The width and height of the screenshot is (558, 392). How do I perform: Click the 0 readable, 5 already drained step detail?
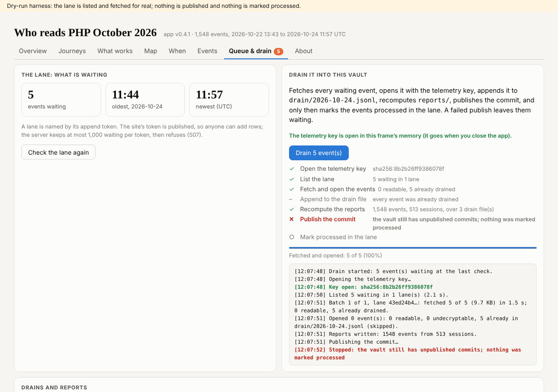417,189
